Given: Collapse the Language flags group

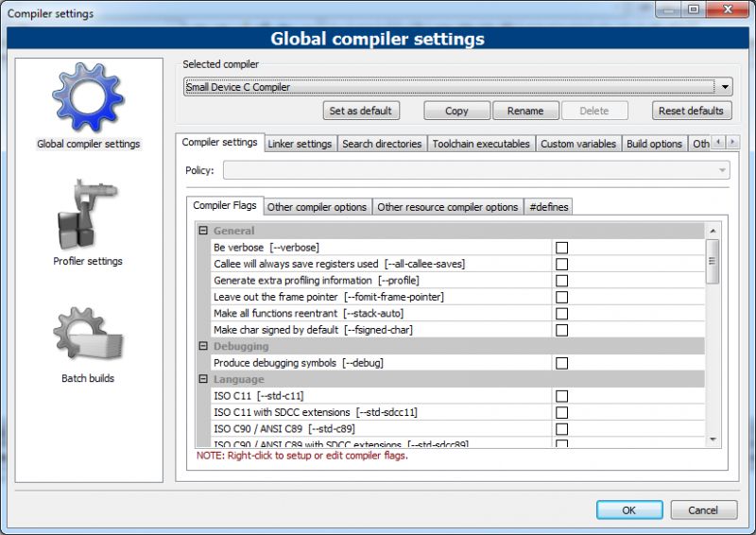Looking at the screenshot, I should pyautogui.click(x=203, y=379).
